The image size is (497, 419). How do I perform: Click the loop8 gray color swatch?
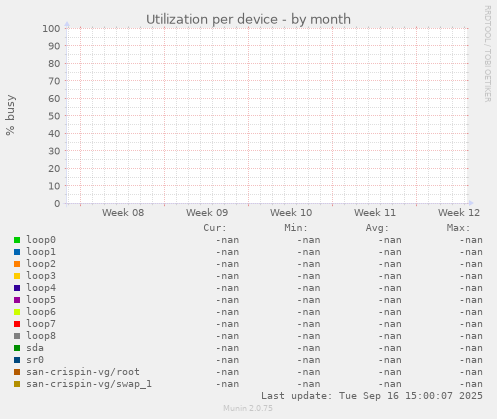click(x=17, y=336)
